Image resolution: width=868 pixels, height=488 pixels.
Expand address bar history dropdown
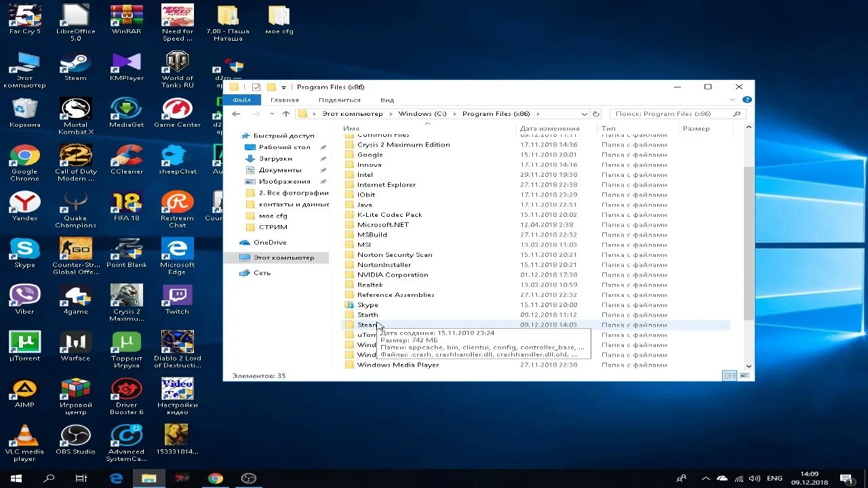(x=584, y=114)
